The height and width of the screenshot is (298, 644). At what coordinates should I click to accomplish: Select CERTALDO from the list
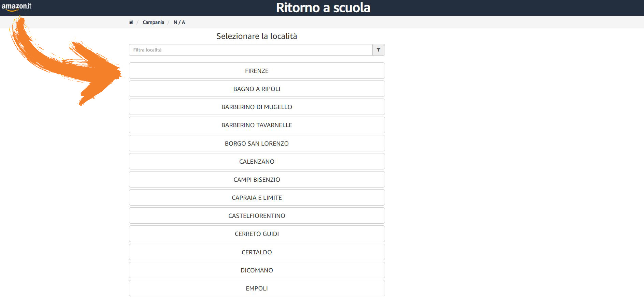point(257,252)
